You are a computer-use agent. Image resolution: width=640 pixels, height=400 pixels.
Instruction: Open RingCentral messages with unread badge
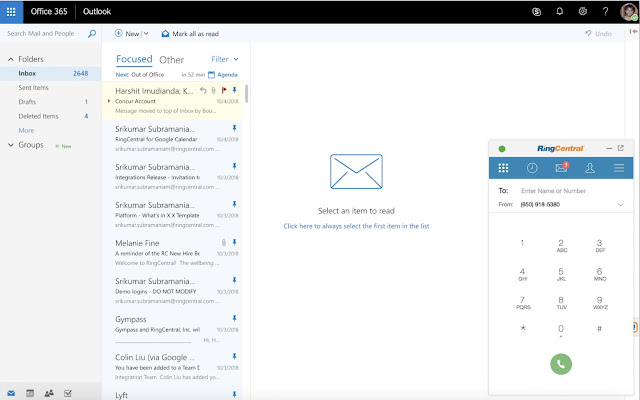pyautogui.click(x=561, y=168)
